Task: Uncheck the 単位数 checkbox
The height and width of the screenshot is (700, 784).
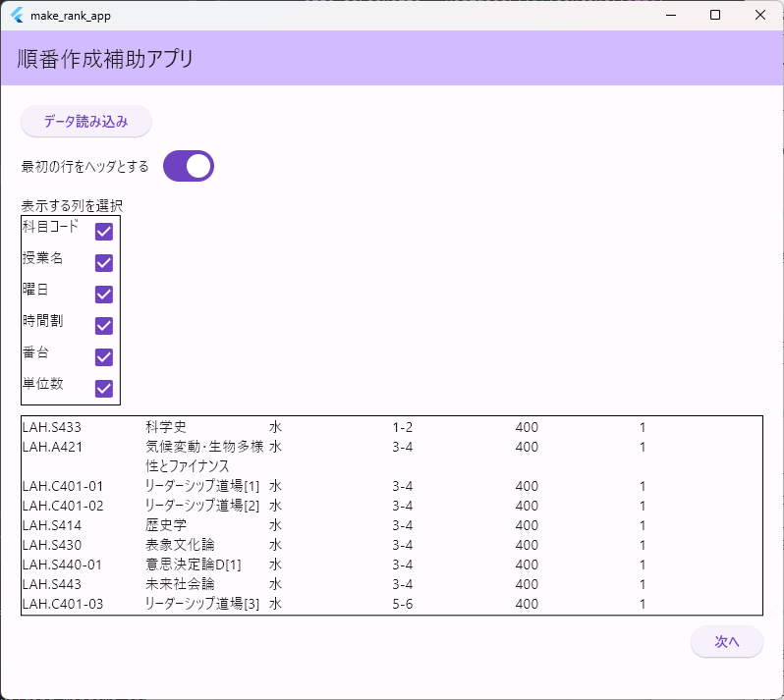Action: [104, 388]
